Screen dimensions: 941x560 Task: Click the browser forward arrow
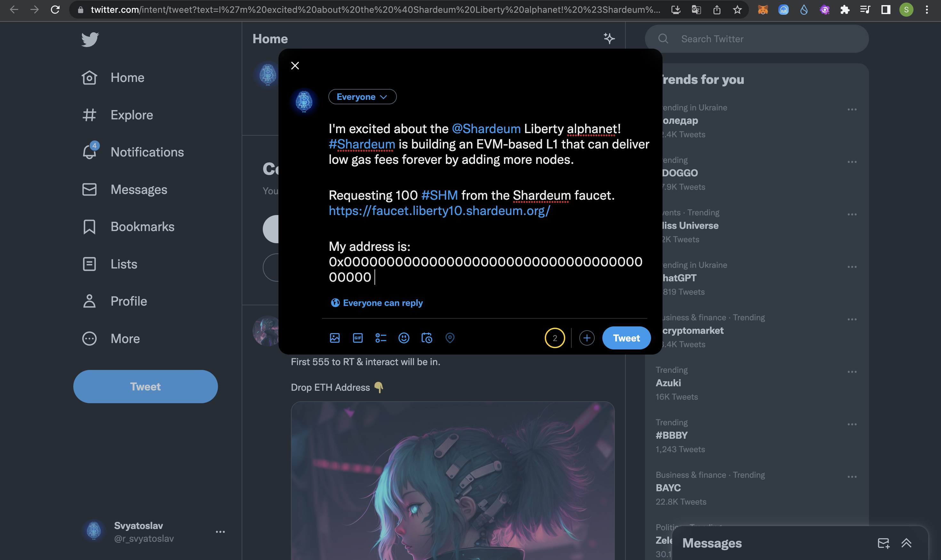pyautogui.click(x=35, y=10)
